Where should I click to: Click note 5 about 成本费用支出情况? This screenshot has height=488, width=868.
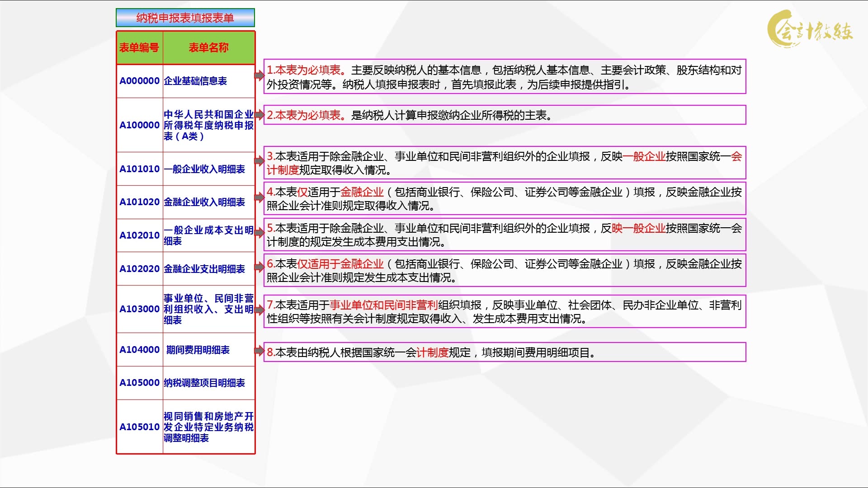[505, 235]
